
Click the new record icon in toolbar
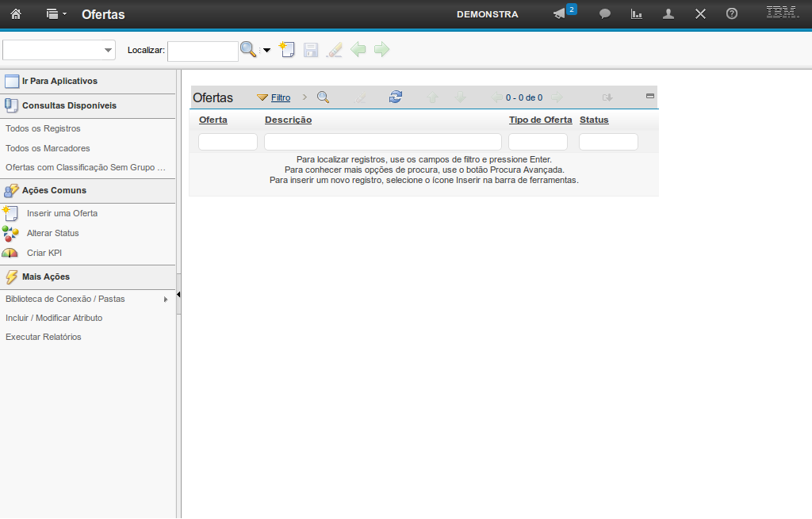pos(287,50)
